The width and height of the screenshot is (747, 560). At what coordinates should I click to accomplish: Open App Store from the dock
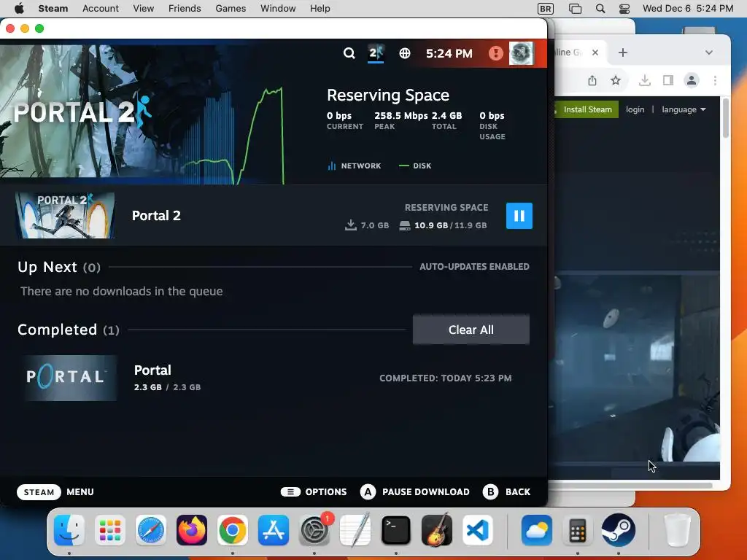point(274,530)
